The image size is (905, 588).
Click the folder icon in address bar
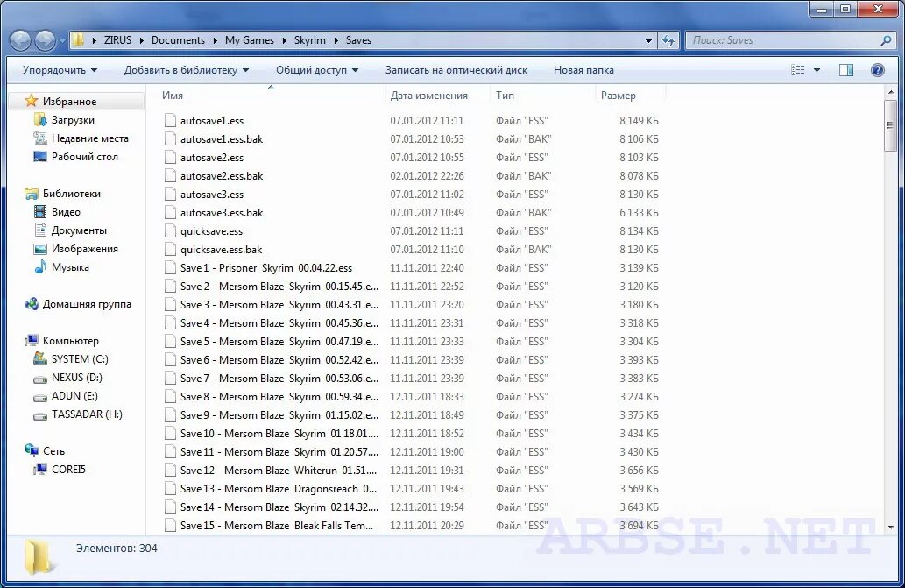[79, 40]
